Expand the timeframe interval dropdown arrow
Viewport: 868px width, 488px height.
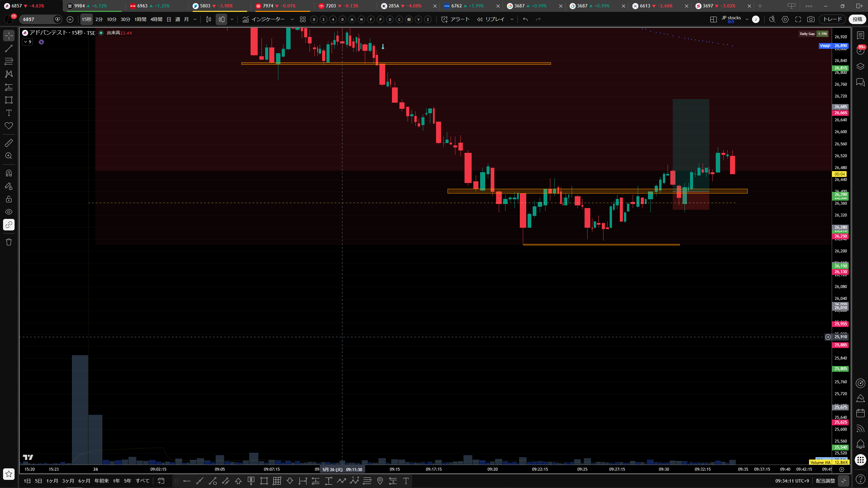(x=195, y=19)
